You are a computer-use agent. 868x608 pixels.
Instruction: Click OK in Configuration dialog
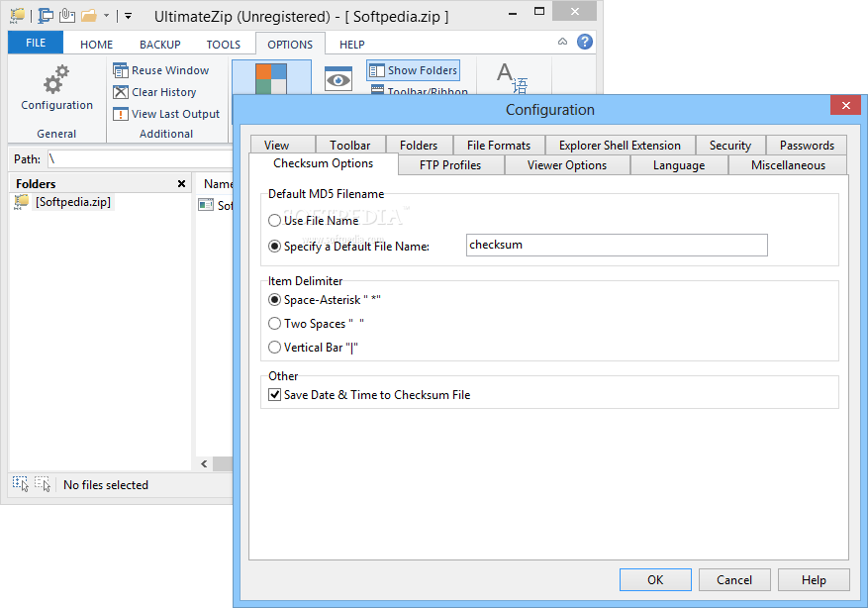(x=655, y=579)
